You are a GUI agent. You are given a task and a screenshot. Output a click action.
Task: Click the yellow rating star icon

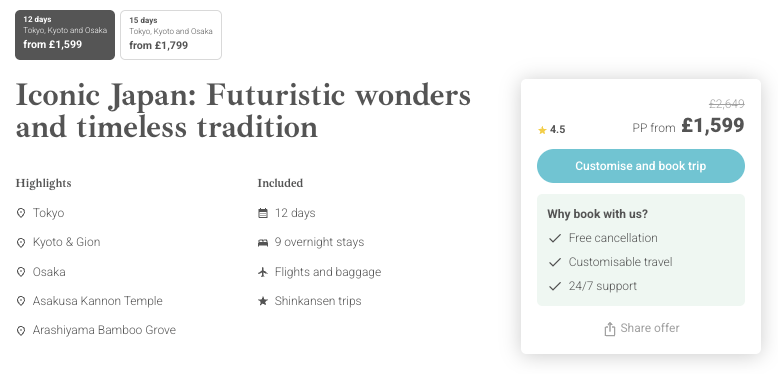[x=542, y=130]
